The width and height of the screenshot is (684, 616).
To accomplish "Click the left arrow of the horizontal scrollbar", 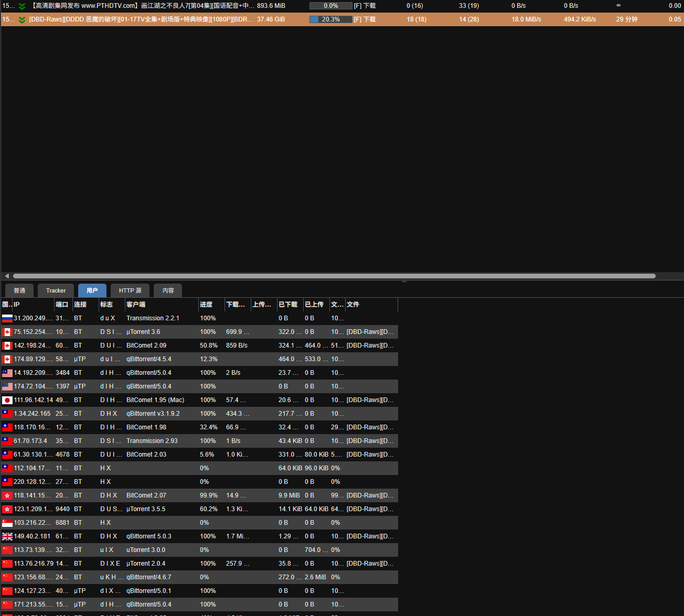I will (7, 276).
